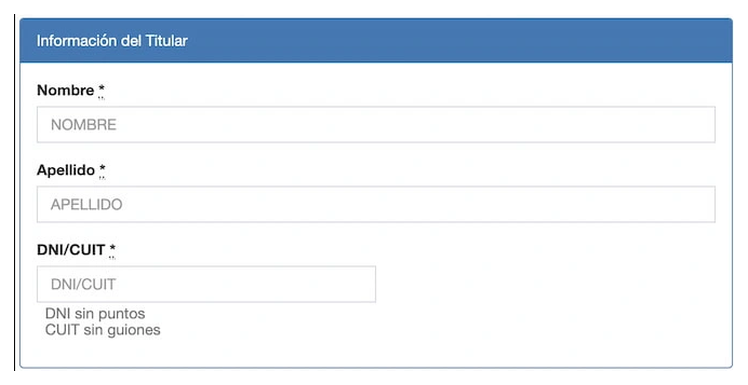The width and height of the screenshot is (748, 385).
Task: Click the 'DNI sin puntos' hint text
Action: (95, 314)
